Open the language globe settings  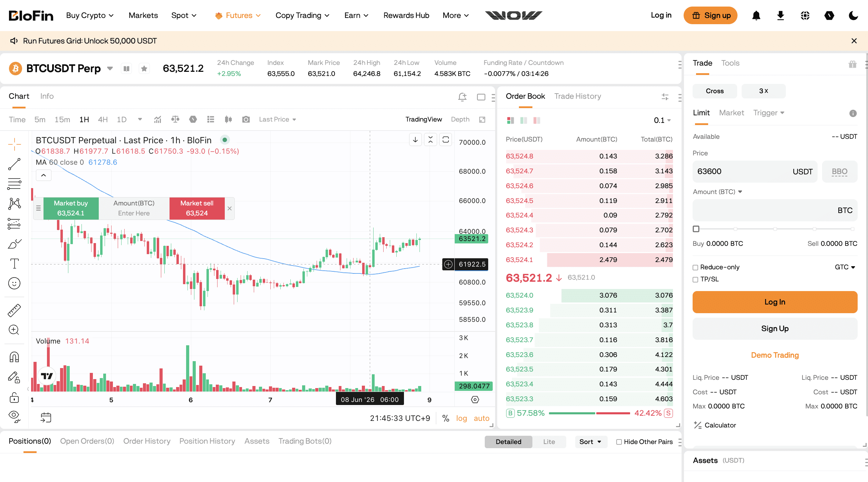coord(805,16)
